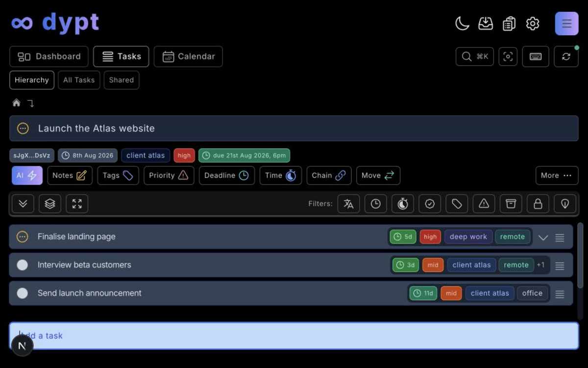Viewport: 588px width, 368px height.
Task: Open Finalise landing page row menu
Action: tap(560, 237)
